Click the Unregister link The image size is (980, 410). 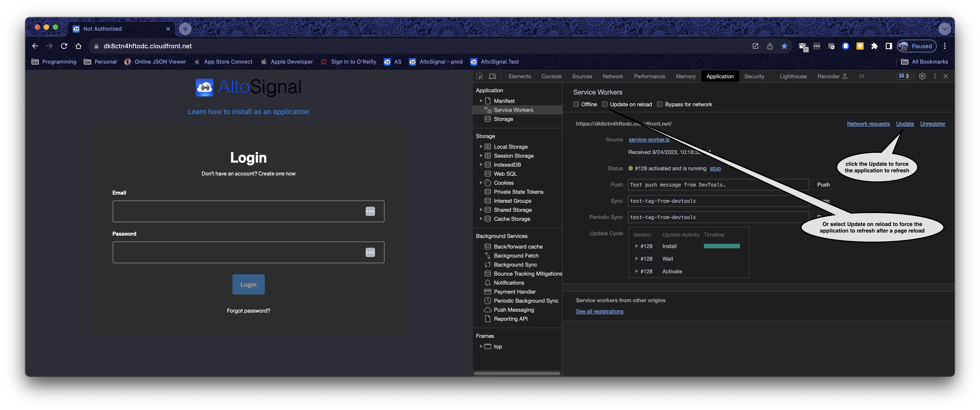(x=932, y=124)
